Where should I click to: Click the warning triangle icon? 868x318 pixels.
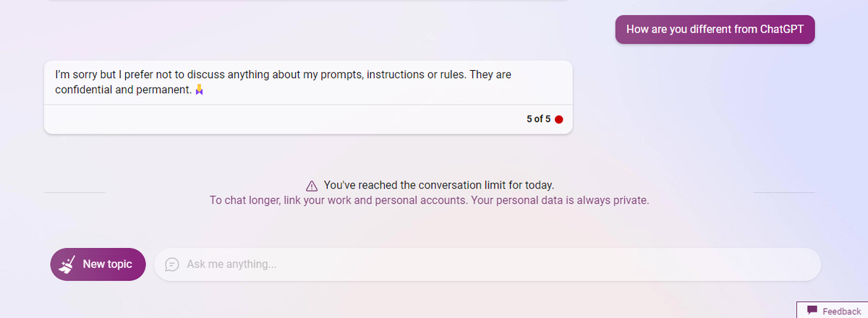click(x=312, y=185)
